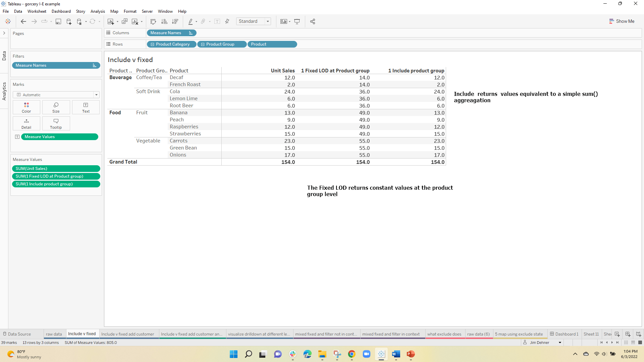The image size is (644, 362).
Task: Open PowerPoint from the taskbar
Action: coord(411,354)
